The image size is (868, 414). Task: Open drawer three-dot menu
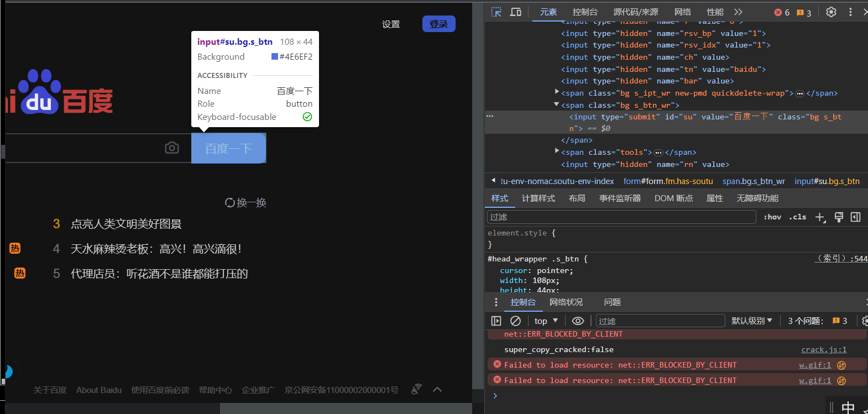point(496,302)
